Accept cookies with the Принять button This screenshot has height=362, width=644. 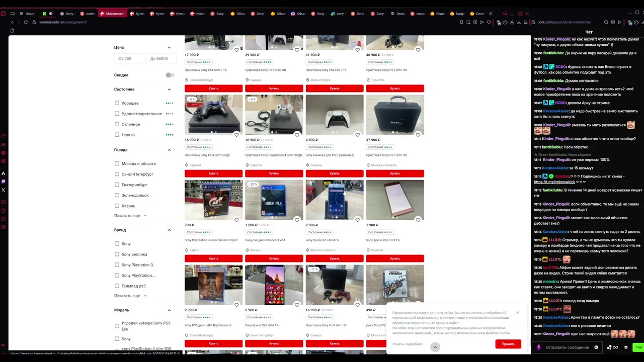[508, 344]
